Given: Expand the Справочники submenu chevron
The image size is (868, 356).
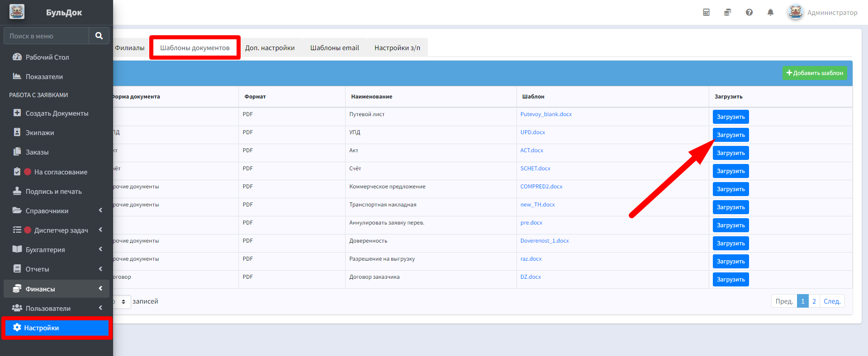Looking at the screenshot, I should [100, 211].
